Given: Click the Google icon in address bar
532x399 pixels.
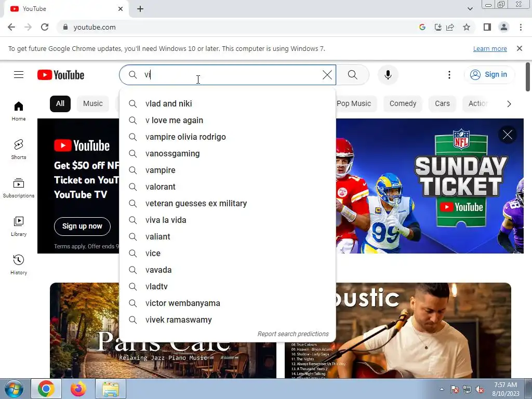Looking at the screenshot, I should pos(422,27).
